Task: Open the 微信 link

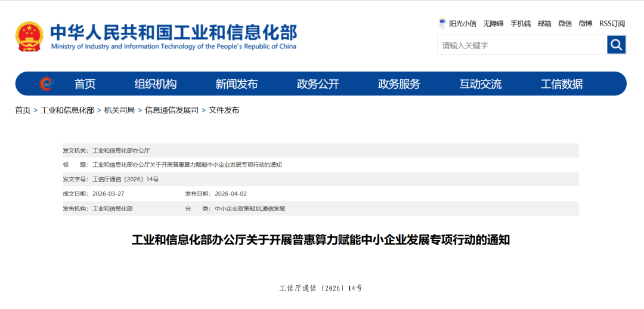Action: click(565, 24)
